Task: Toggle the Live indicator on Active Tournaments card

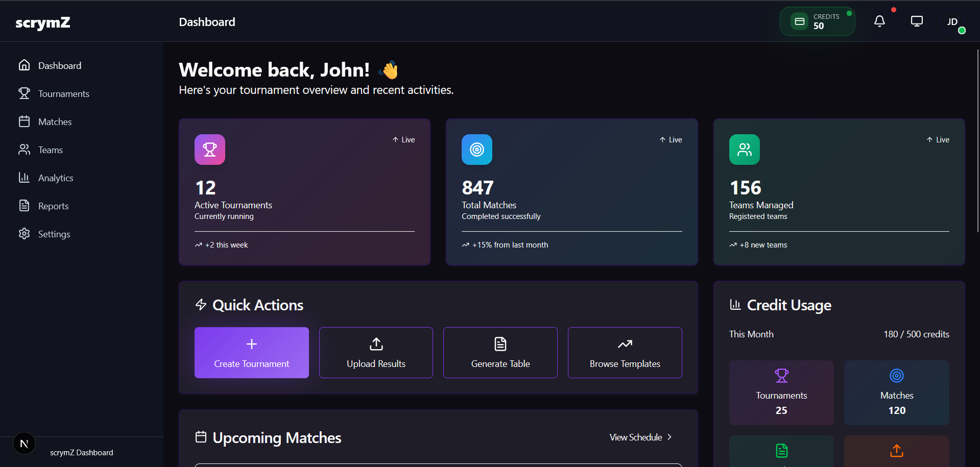Action: (403, 139)
